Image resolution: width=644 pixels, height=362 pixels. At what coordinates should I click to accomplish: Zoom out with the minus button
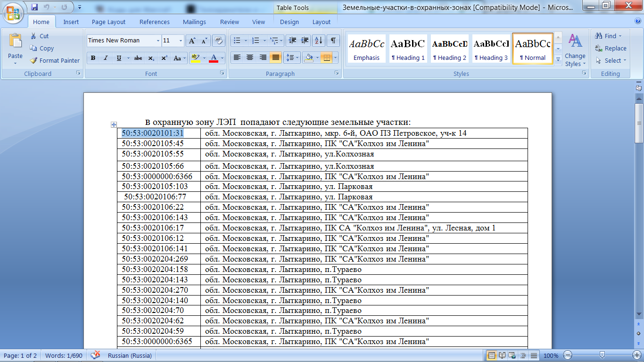(568, 355)
